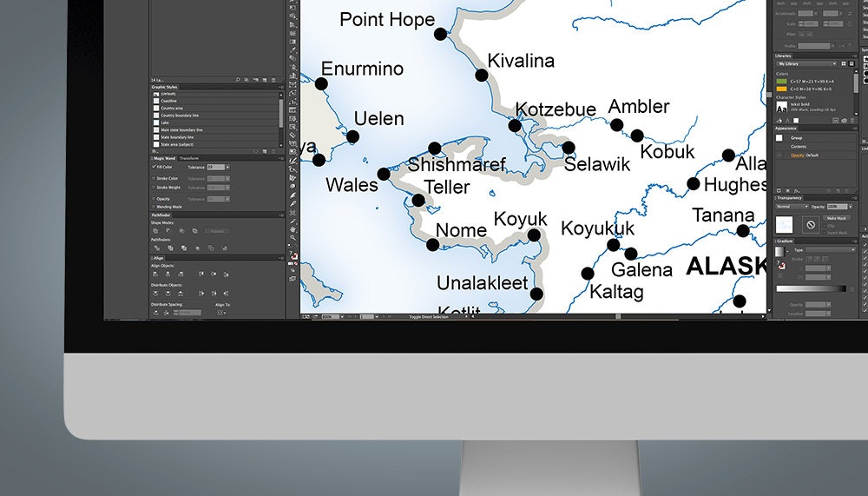This screenshot has height=496, width=868.
Task: Click the Unite shape mode icon in Pathfinder
Action: tap(155, 231)
